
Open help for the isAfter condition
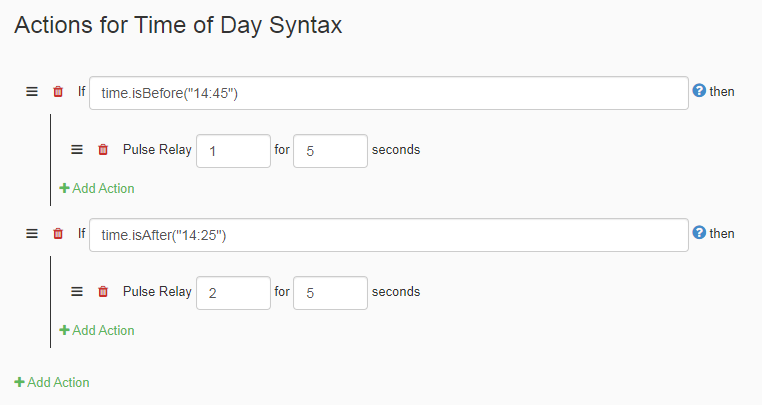coord(699,232)
